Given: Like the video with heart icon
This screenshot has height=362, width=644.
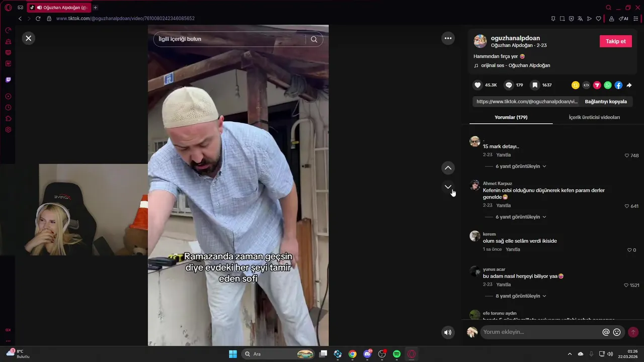Looking at the screenshot, I should coord(478,85).
